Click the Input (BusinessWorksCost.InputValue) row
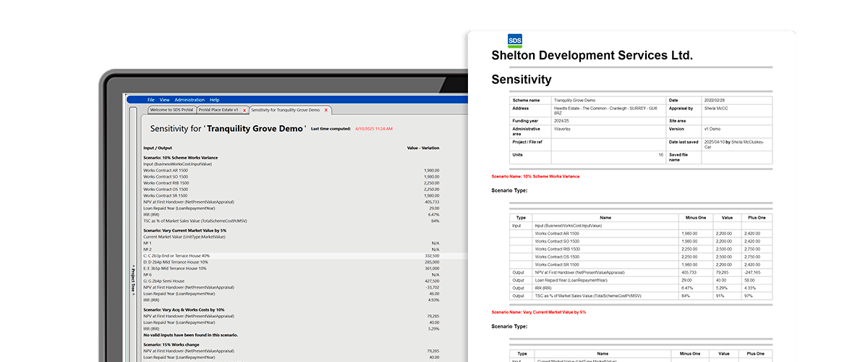The width and height of the screenshot is (868, 362). pyautogui.click(x=291, y=164)
